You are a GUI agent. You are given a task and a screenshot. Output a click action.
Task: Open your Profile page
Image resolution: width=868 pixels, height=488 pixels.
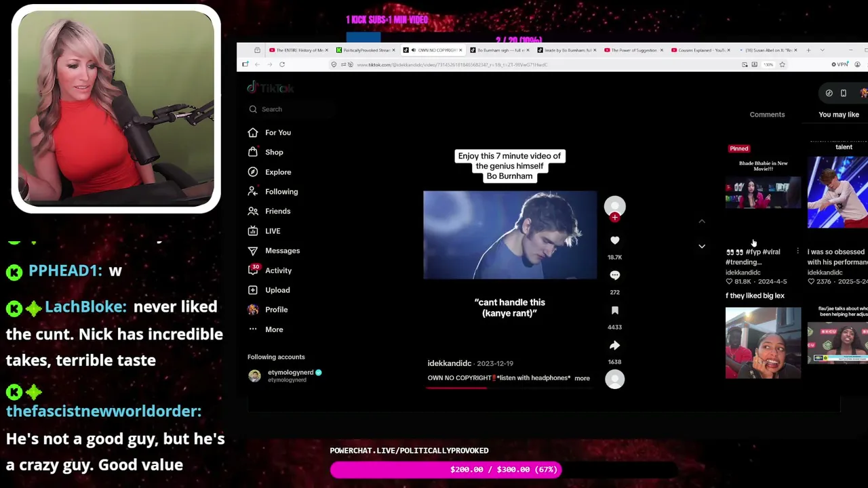[x=268, y=310]
